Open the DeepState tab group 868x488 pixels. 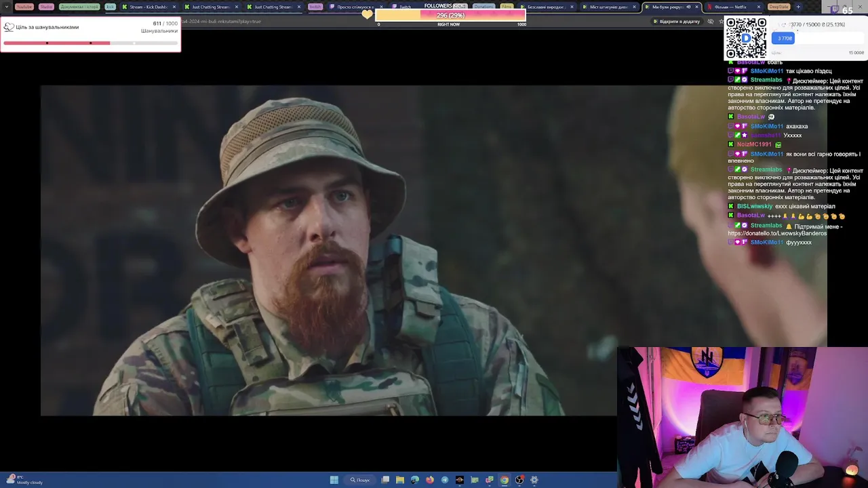778,7
